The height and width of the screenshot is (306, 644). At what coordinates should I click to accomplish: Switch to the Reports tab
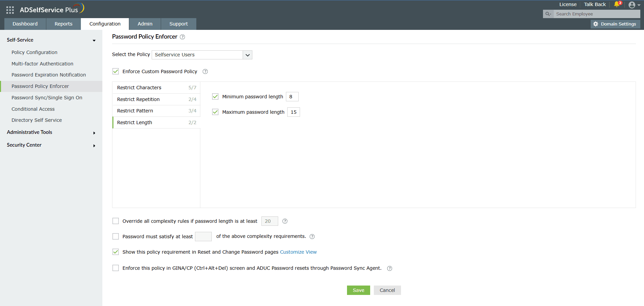[63, 24]
